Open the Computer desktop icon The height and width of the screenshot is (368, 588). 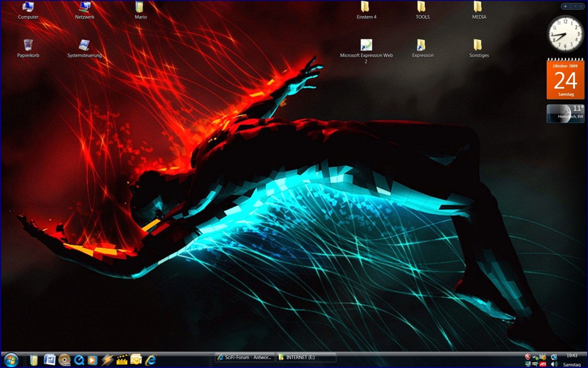click(x=28, y=7)
